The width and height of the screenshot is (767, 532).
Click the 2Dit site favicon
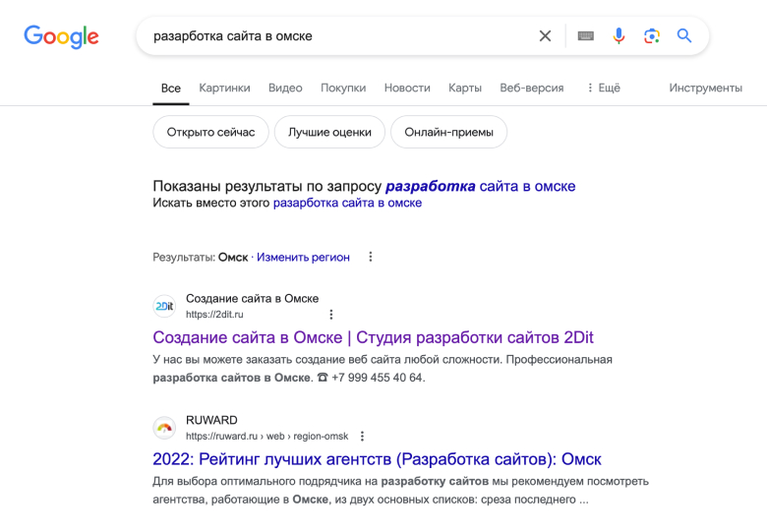[164, 306]
